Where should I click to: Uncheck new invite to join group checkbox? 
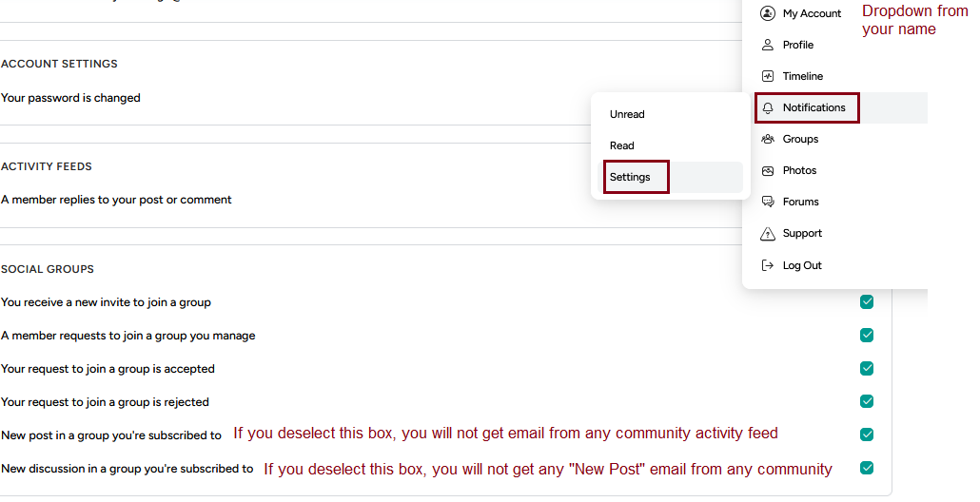tap(866, 302)
